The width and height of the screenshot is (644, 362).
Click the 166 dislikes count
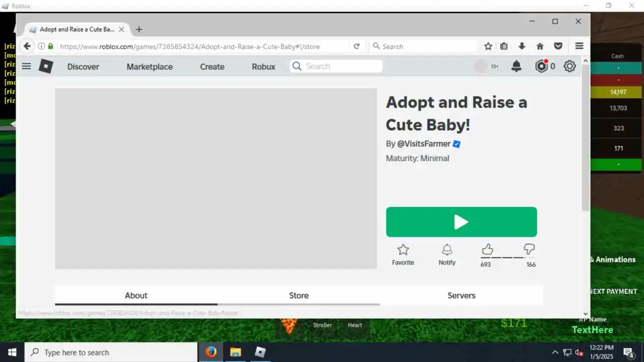tap(531, 264)
